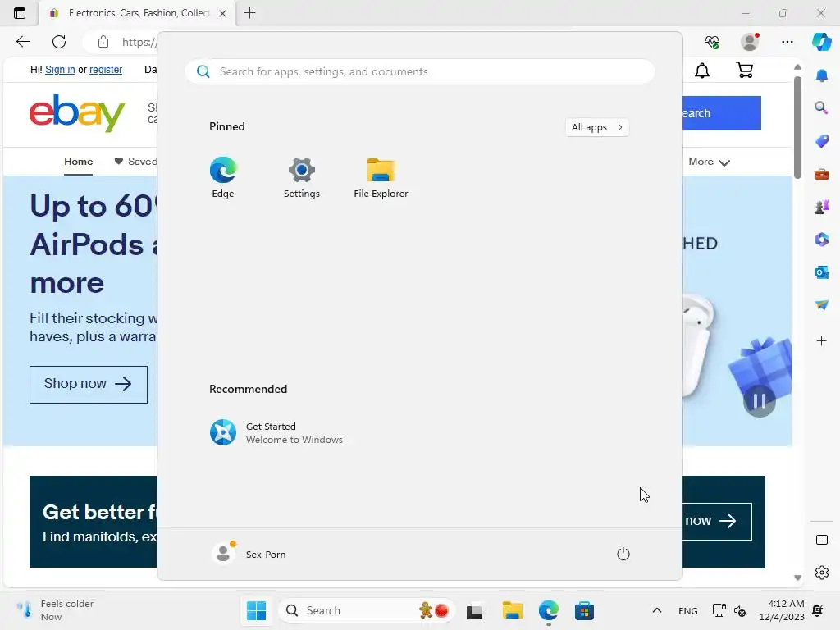Click the page scrollbar down arrow

(x=797, y=577)
